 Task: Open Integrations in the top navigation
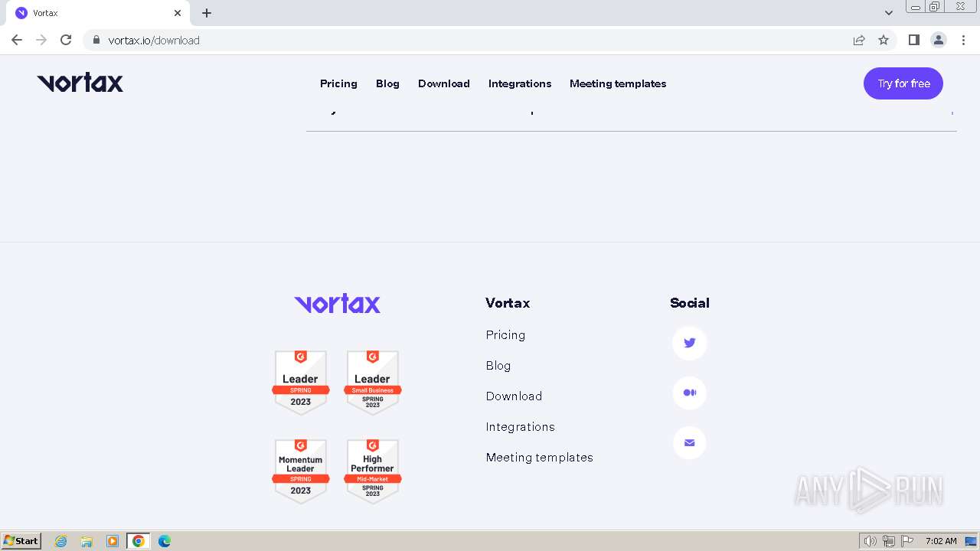point(520,83)
